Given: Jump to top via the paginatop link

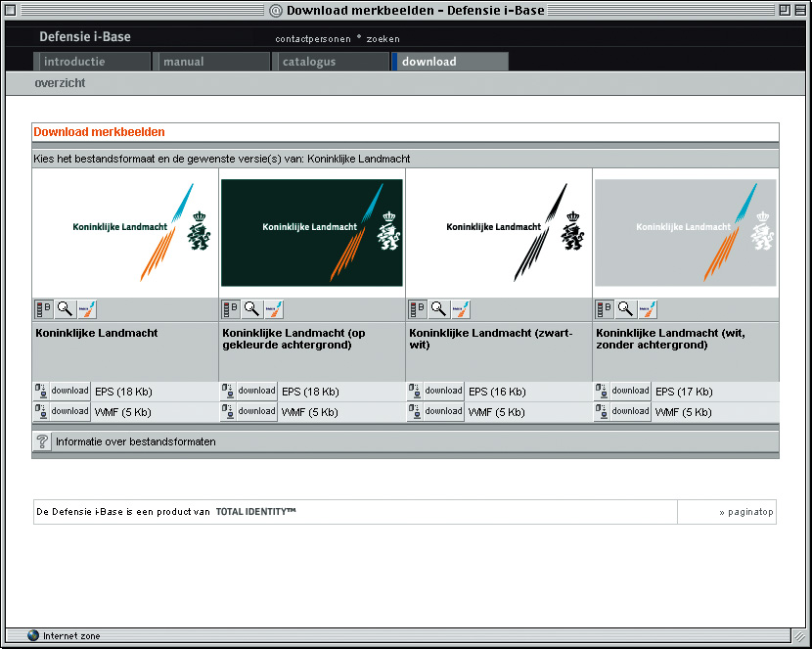Looking at the screenshot, I should (745, 512).
